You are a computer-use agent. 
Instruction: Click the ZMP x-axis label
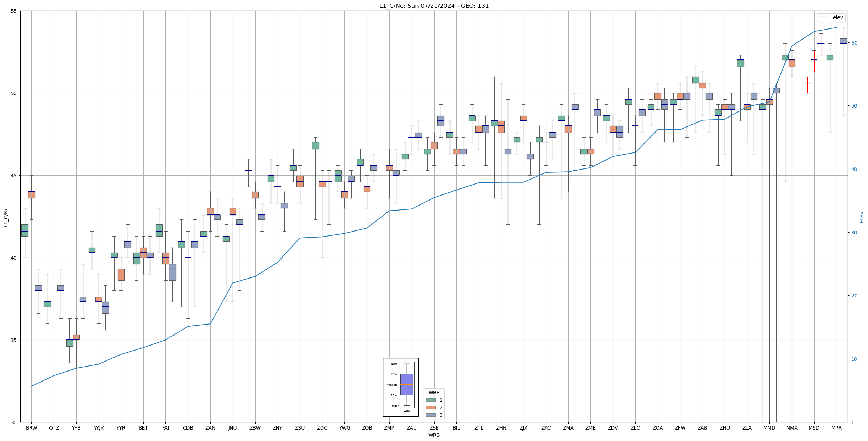[389, 428]
